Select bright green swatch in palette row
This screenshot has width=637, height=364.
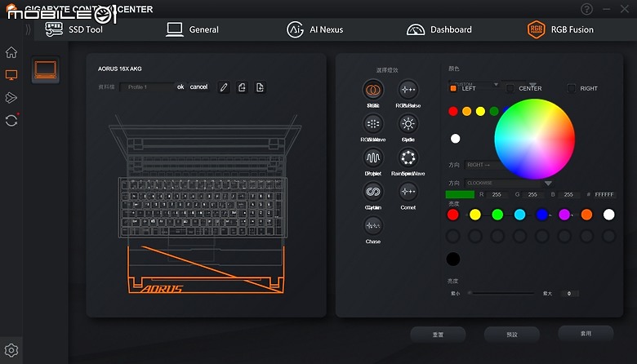click(497, 215)
